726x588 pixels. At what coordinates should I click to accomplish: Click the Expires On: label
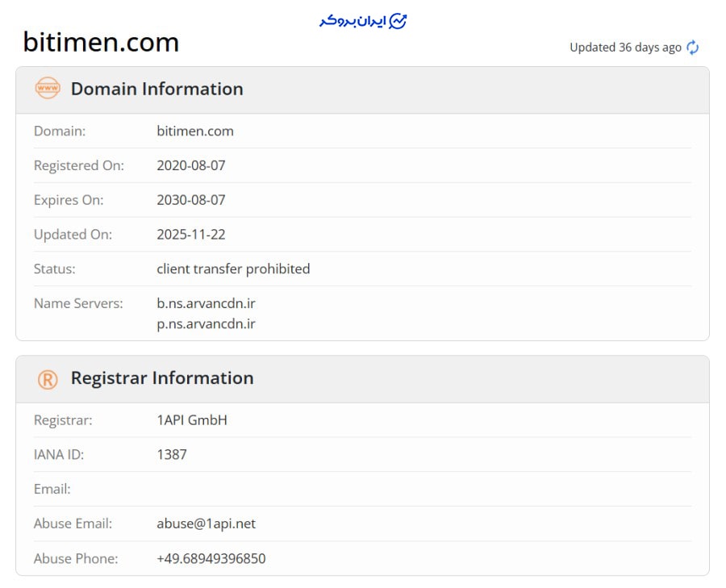pos(69,201)
